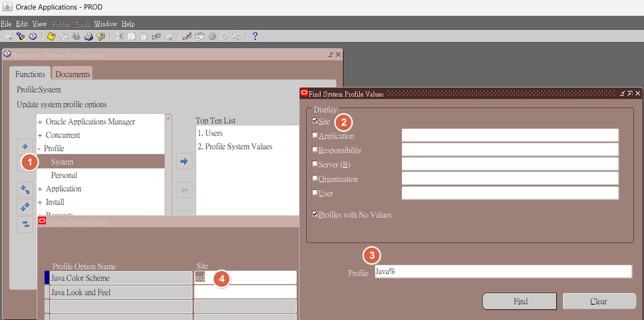Open the View menu
Screen dimensions: 644x320
click(40, 24)
